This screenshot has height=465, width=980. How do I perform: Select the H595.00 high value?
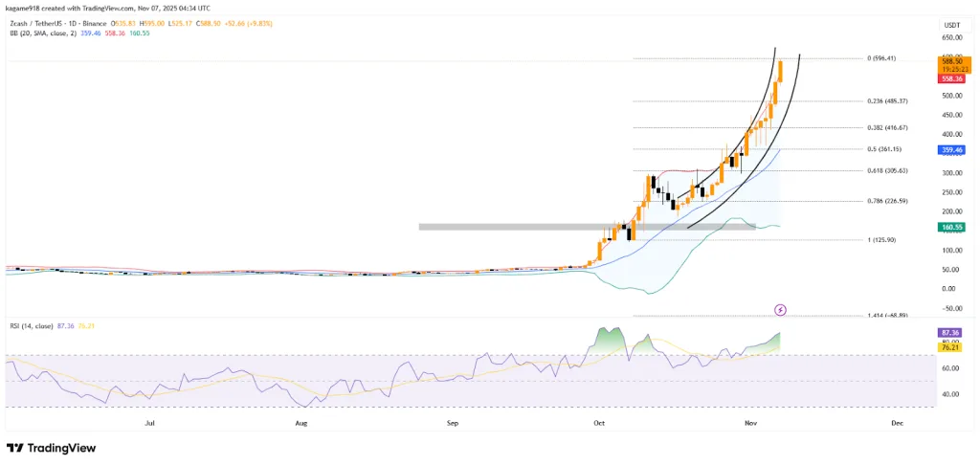click(153, 23)
